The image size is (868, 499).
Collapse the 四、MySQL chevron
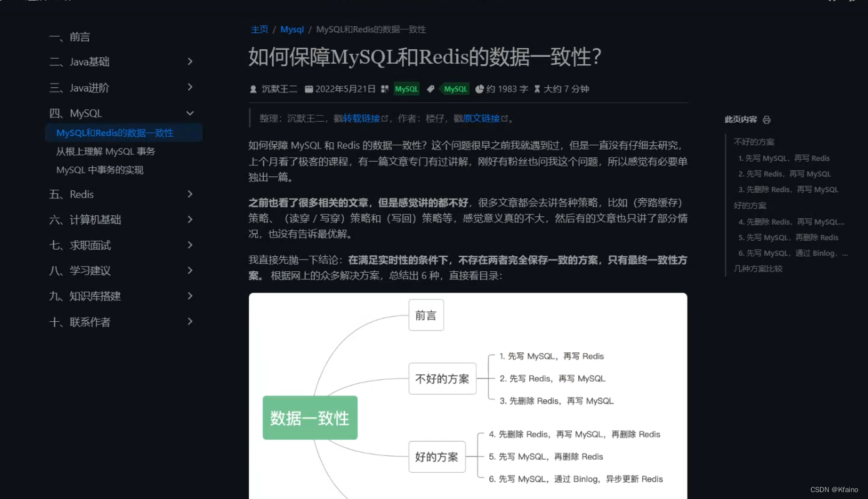click(190, 113)
